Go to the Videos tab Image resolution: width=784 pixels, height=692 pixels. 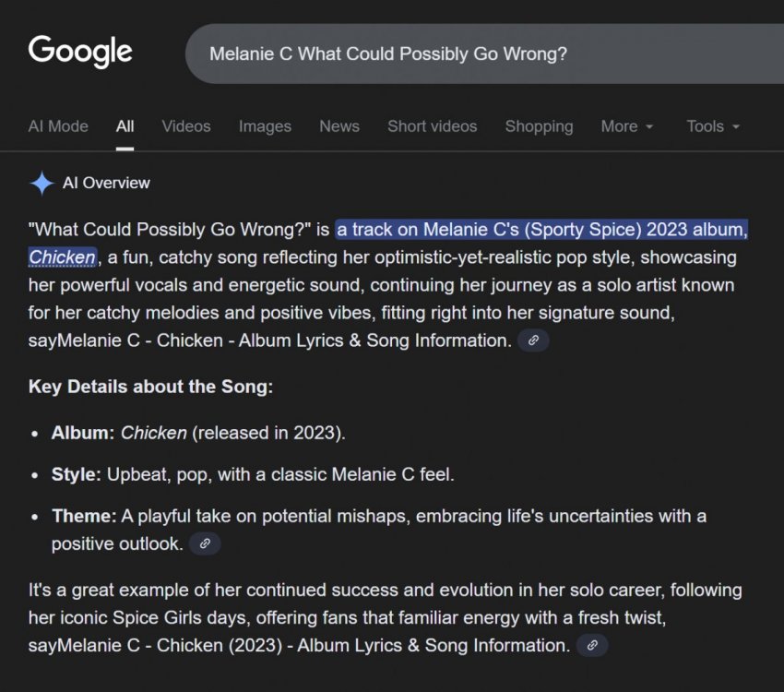186,126
